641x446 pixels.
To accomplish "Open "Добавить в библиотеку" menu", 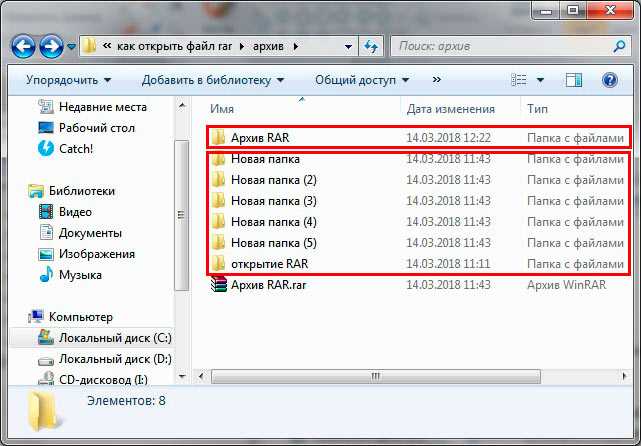I will pos(213,80).
